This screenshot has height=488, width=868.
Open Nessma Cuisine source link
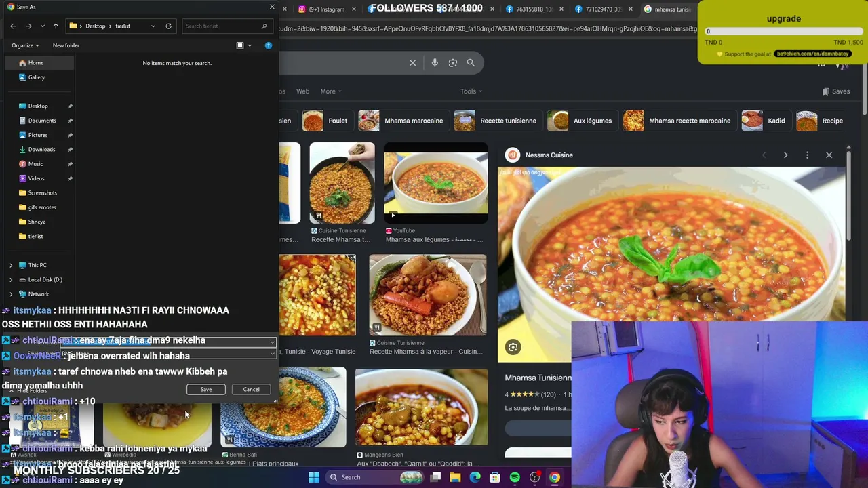click(540, 155)
